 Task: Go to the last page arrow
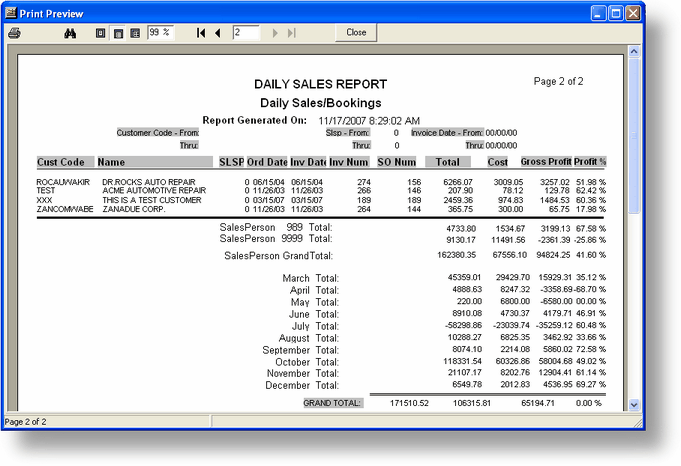point(292,33)
